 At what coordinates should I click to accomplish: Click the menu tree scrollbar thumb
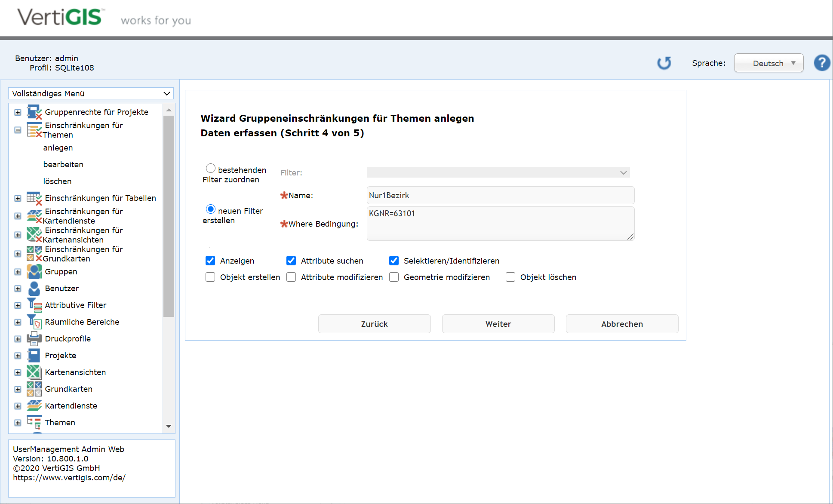click(x=169, y=215)
